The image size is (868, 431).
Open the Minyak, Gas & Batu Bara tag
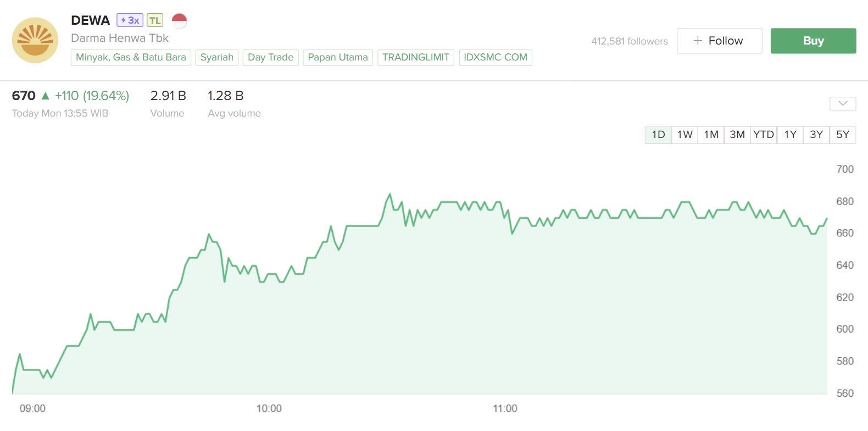point(131,57)
